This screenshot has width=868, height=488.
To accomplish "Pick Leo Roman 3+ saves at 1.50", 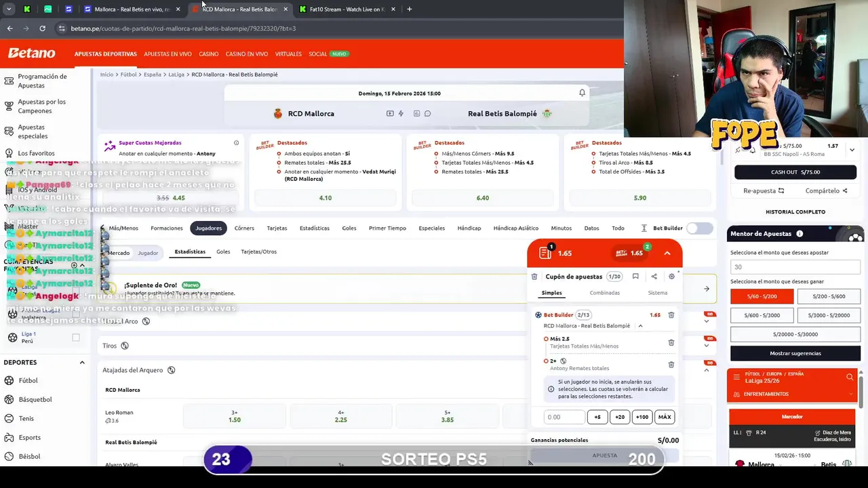I will (235, 416).
